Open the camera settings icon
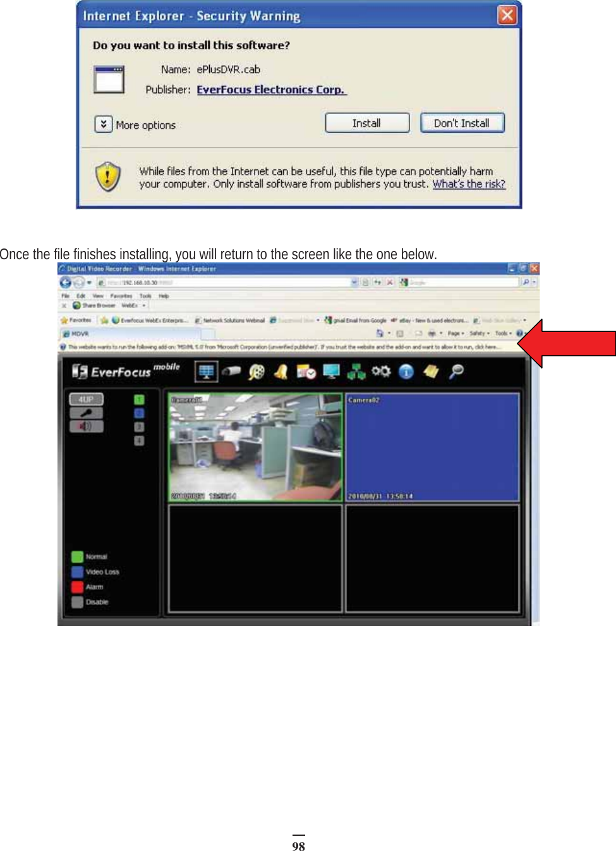 231,372
